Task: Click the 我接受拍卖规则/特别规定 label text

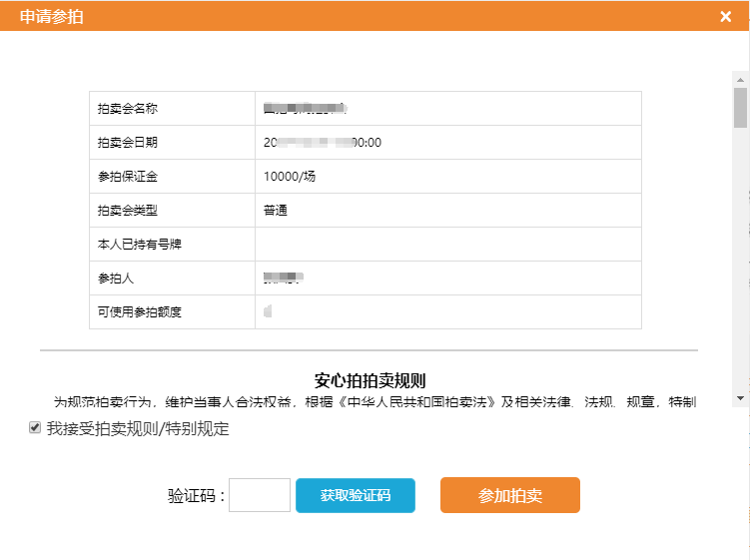Action: 138,429
